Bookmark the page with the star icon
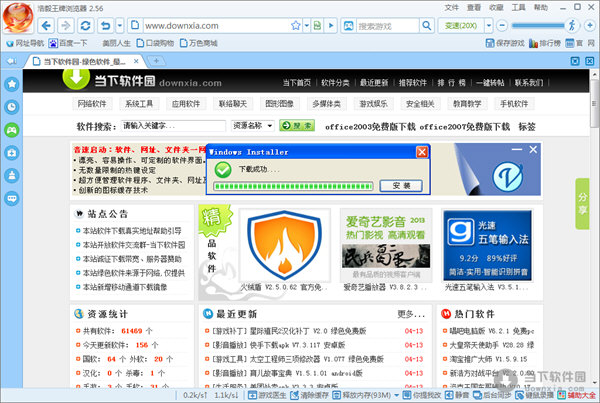Image resolution: width=600 pixels, height=403 pixels. pos(295,26)
